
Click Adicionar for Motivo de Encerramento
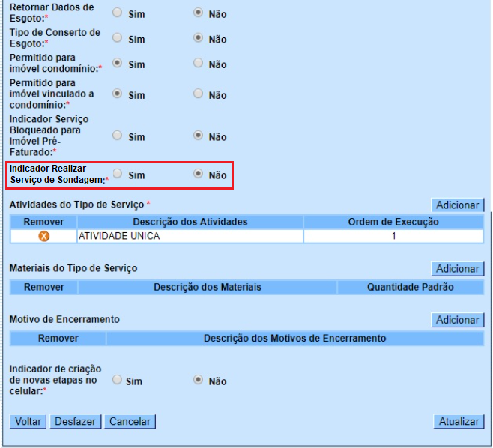pos(458,320)
